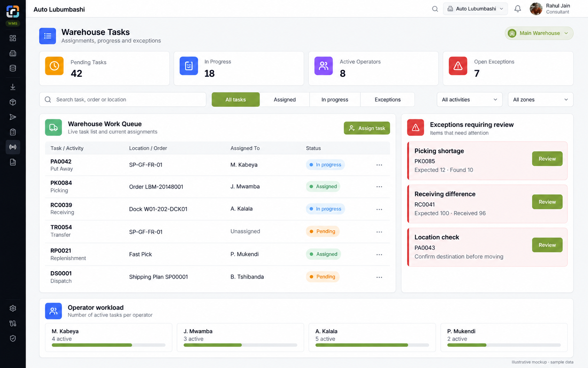Viewport: 588px width, 368px height.
Task: Click the Assign task button
Action: click(367, 128)
